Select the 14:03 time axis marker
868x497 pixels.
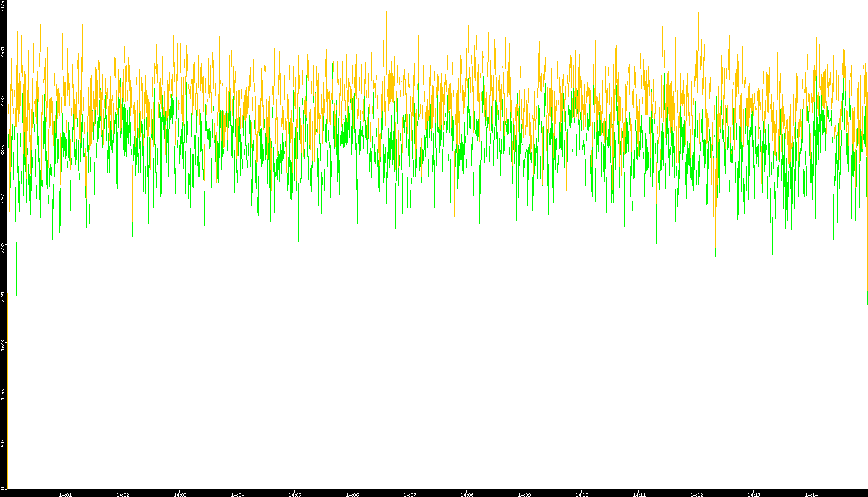click(180, 495)
